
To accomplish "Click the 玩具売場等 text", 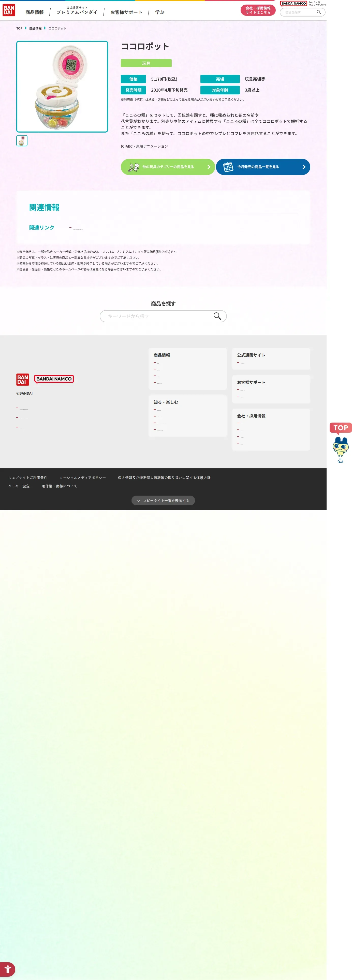I will [255, 79].
